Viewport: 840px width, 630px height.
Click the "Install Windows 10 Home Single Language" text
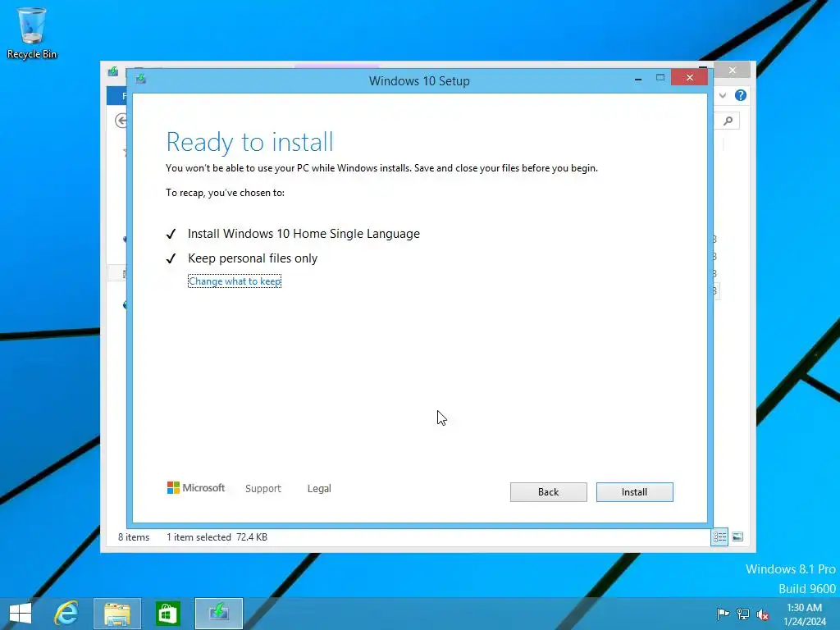304,234
